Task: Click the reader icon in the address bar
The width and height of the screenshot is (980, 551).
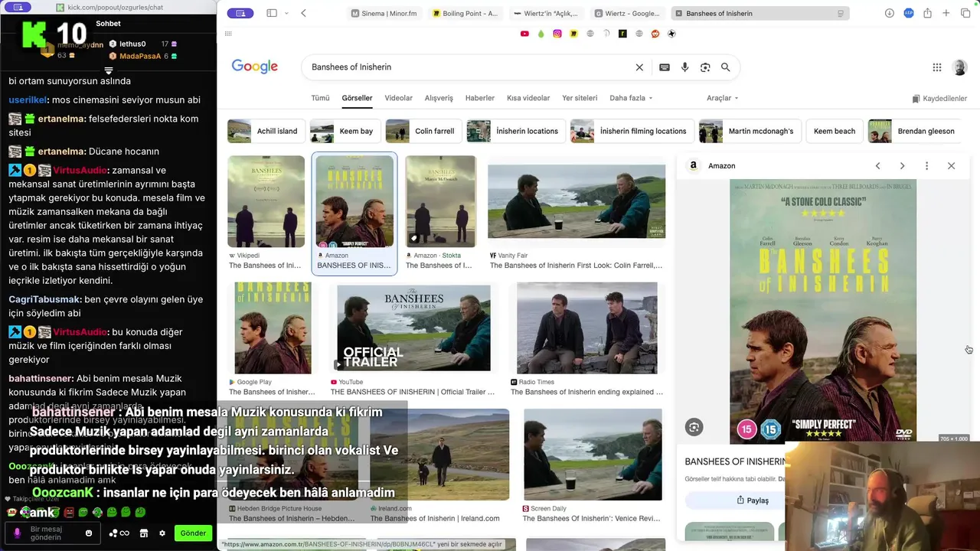Action: click(841, 14)
